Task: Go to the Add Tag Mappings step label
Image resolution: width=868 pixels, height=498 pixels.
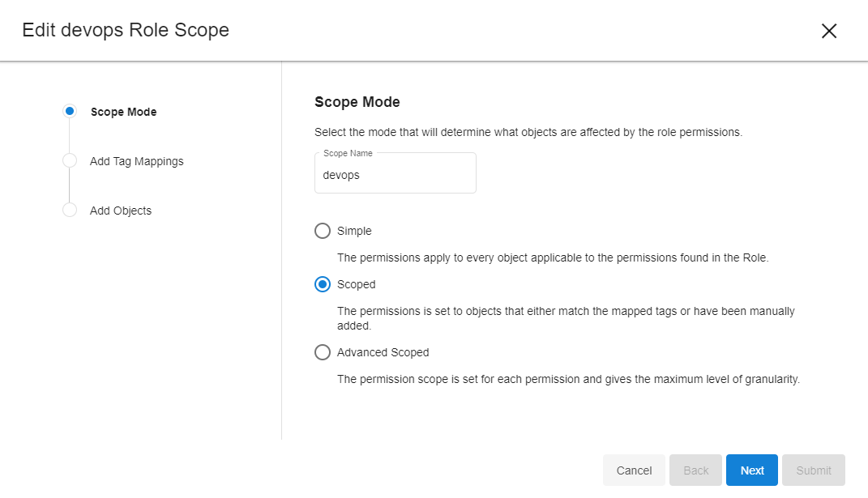Action: pyautogui.click(x=136, y=161)
